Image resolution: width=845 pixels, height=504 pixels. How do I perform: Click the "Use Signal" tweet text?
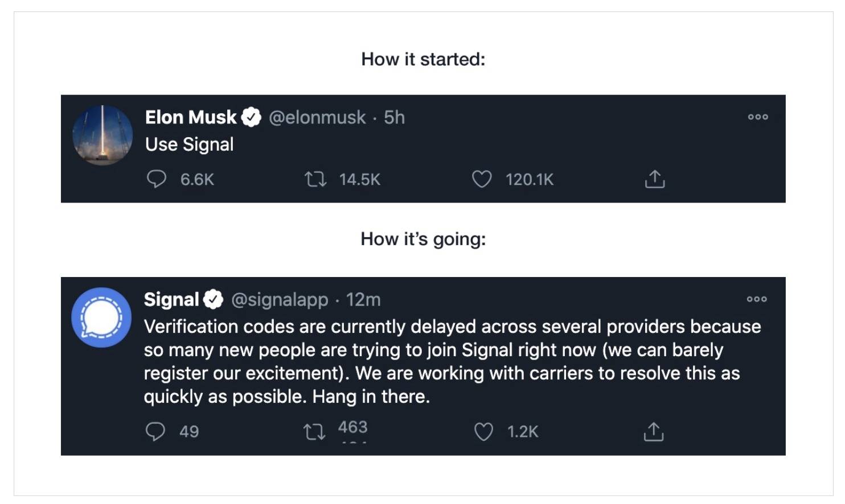tap(190, 144)
